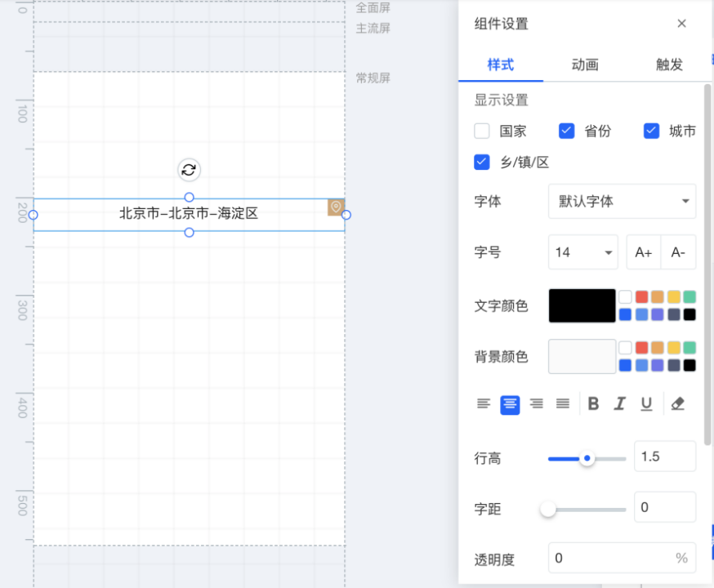Switch to the 触发 tab
714x588 pixels.
coord(669,65)
